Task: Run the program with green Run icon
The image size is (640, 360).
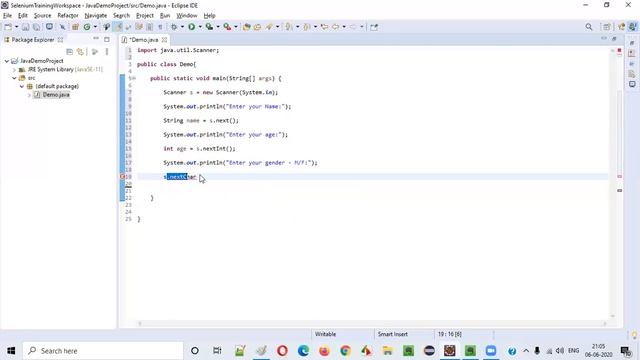Action: click(191, 27)
